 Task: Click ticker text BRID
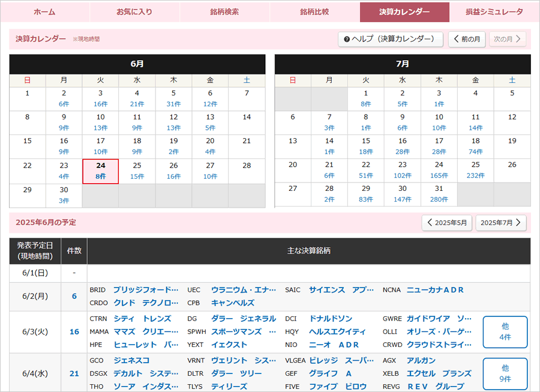97,290
